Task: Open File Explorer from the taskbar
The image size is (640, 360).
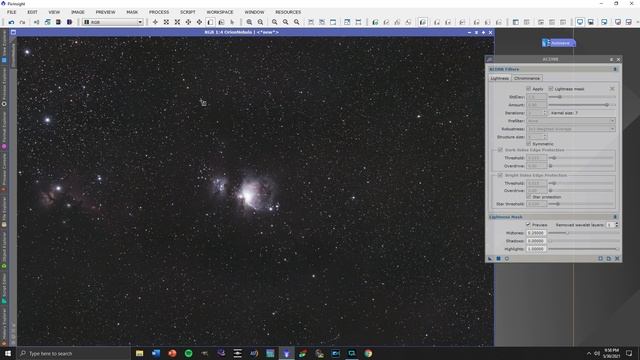Action: click(x=140, y=353)
